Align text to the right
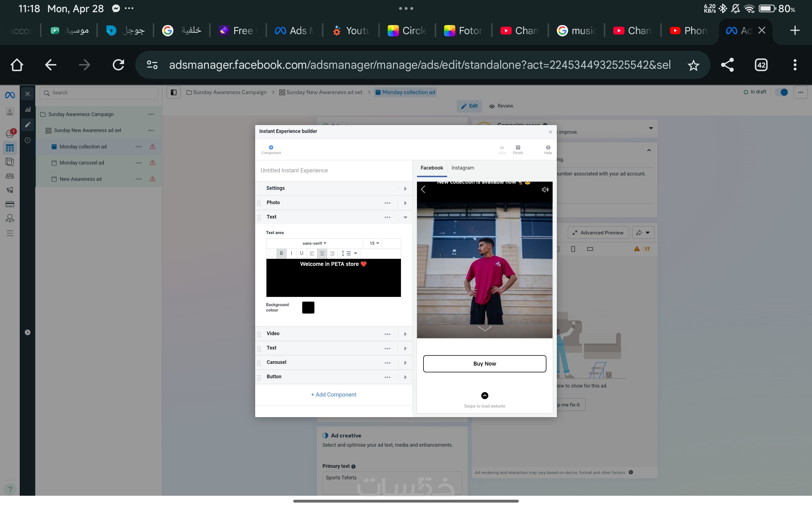The width and height of the screenshot is (812, 507). tap(332, 253)
